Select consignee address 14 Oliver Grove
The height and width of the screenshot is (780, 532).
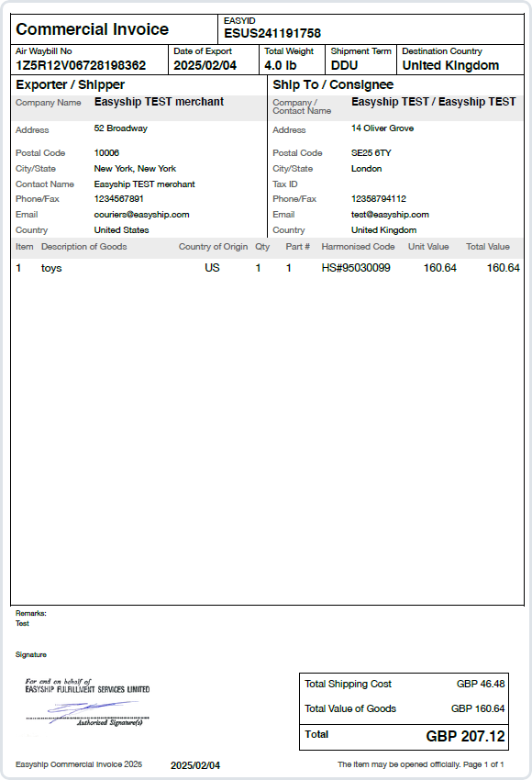coord(382,128)
